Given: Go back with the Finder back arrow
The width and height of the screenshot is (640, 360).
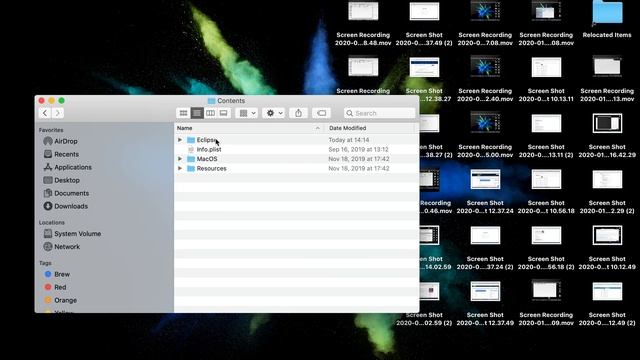Looking at the screenshot, I should (x=45, y=113).
